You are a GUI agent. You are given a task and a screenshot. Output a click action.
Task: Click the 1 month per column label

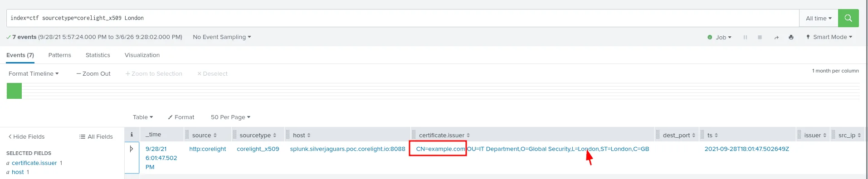click(x=835, y=71)
